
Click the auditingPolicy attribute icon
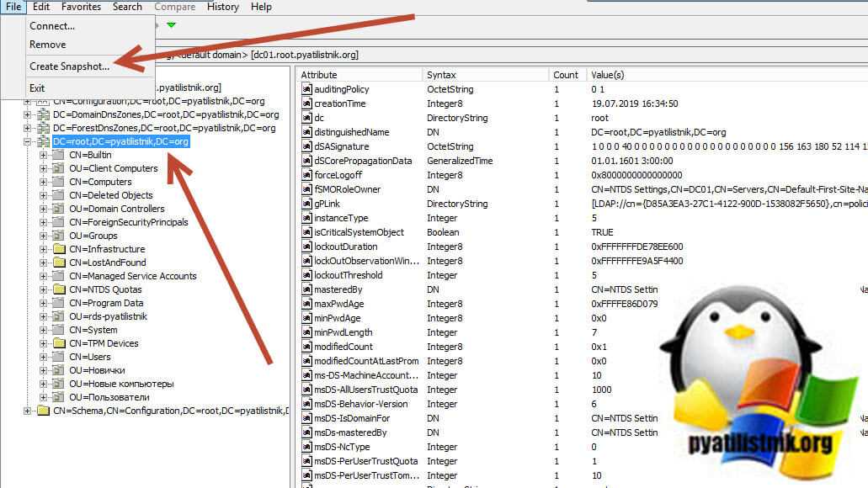(306, 89)
